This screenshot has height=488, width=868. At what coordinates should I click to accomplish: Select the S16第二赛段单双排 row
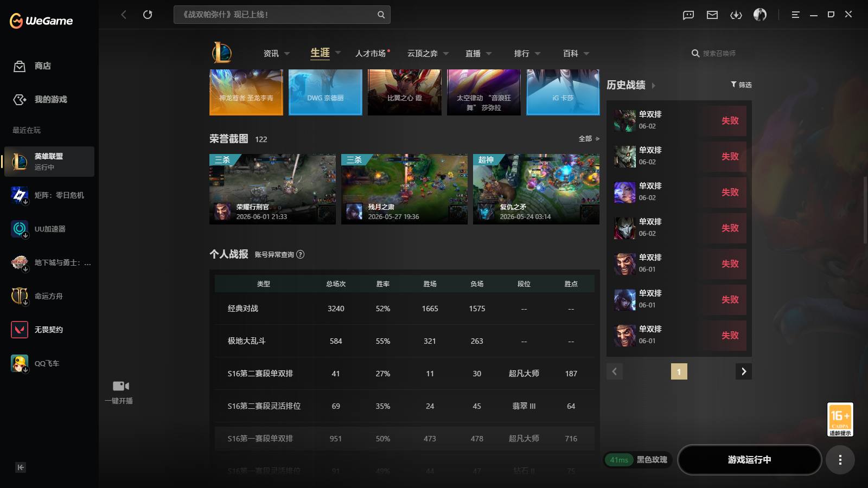click(x=405, y=374)
